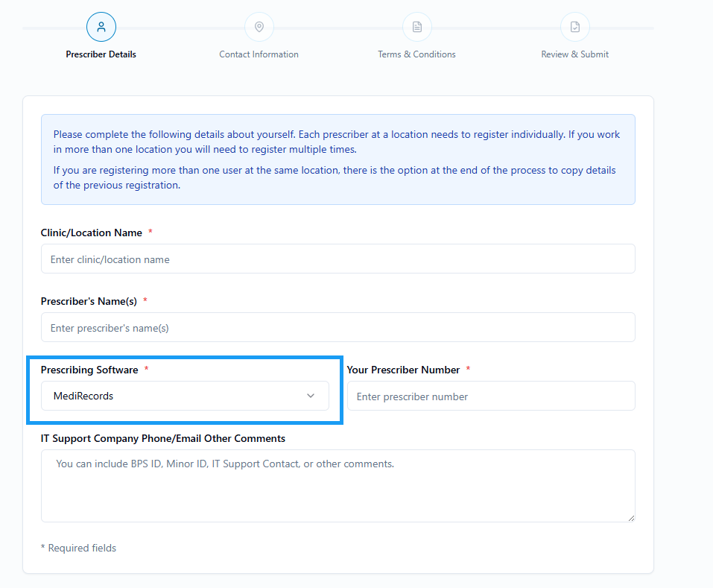
Task: Click the Contact Information location pin icon
Action: click(x=259, y=28)
